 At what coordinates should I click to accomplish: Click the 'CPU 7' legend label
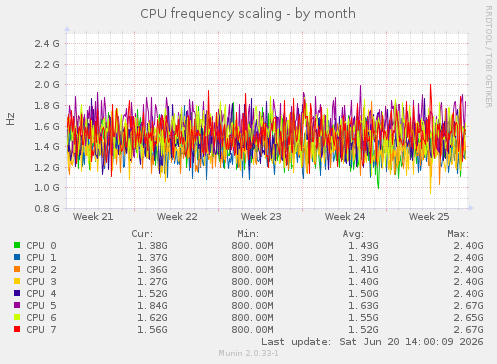click(x=41, y=330)
